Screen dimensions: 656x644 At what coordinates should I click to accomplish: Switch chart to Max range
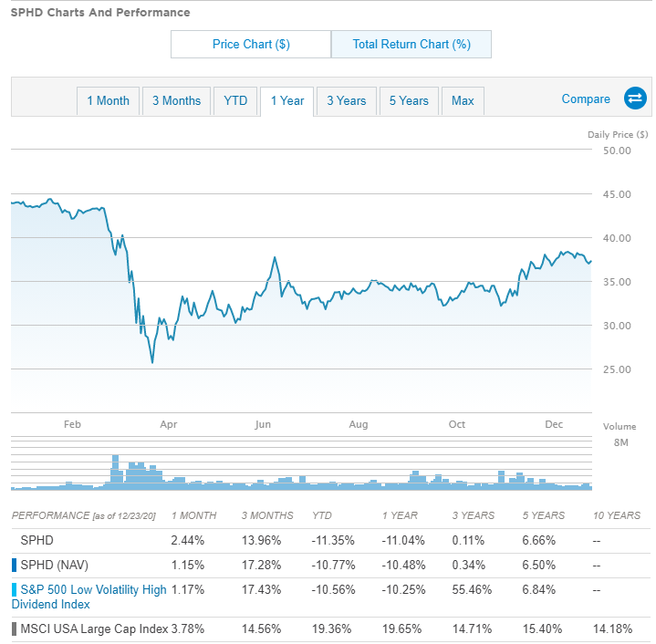[463, 100]
